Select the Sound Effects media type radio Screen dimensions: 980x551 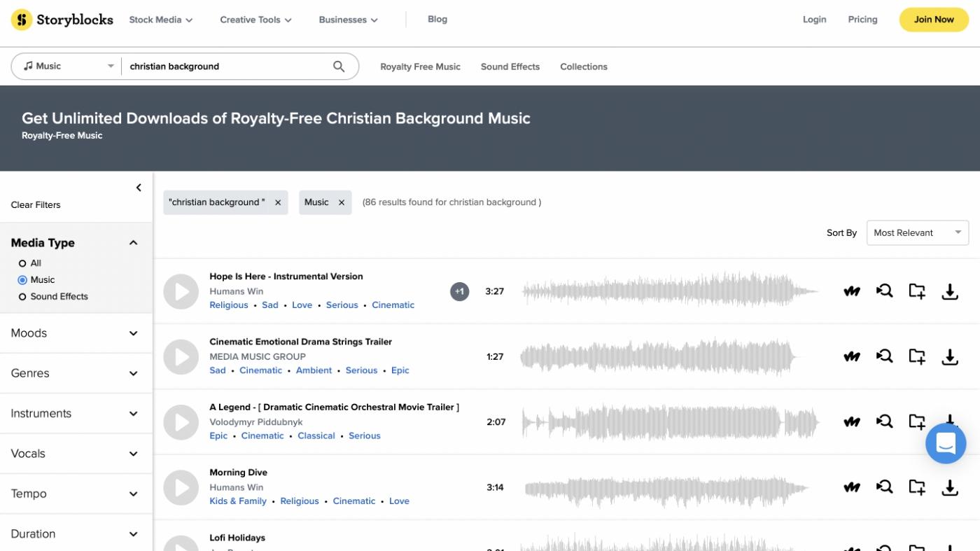tap(22, 297)
